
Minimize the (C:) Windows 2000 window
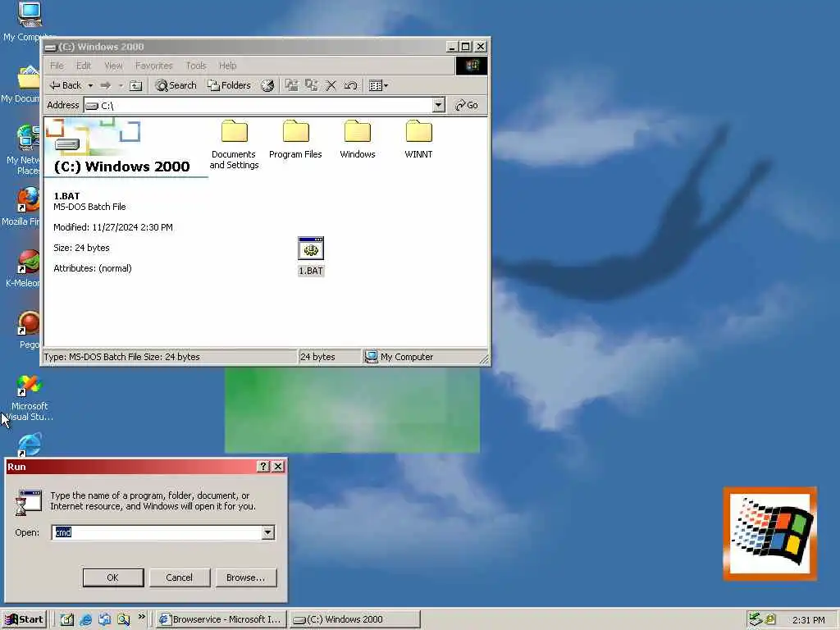(x=452, y=47)
